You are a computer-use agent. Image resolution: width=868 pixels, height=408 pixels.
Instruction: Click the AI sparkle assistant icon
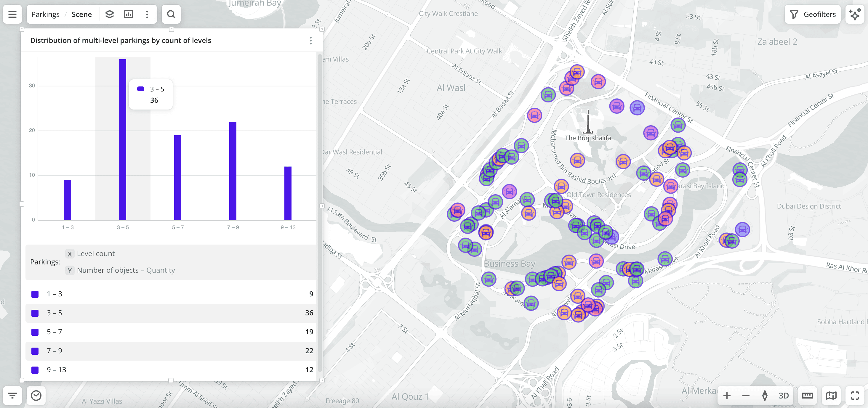[x=855, y=14]
